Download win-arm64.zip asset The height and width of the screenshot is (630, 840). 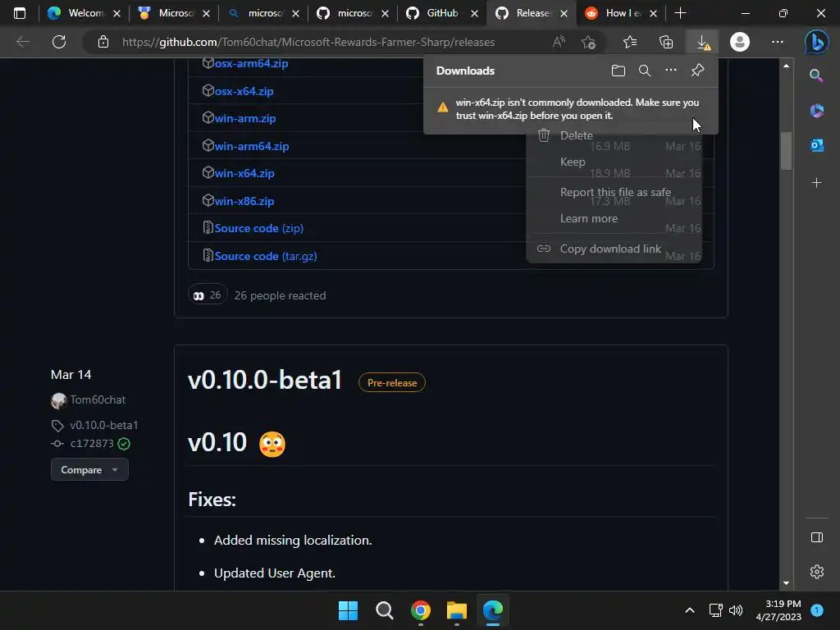coord(252,146)
